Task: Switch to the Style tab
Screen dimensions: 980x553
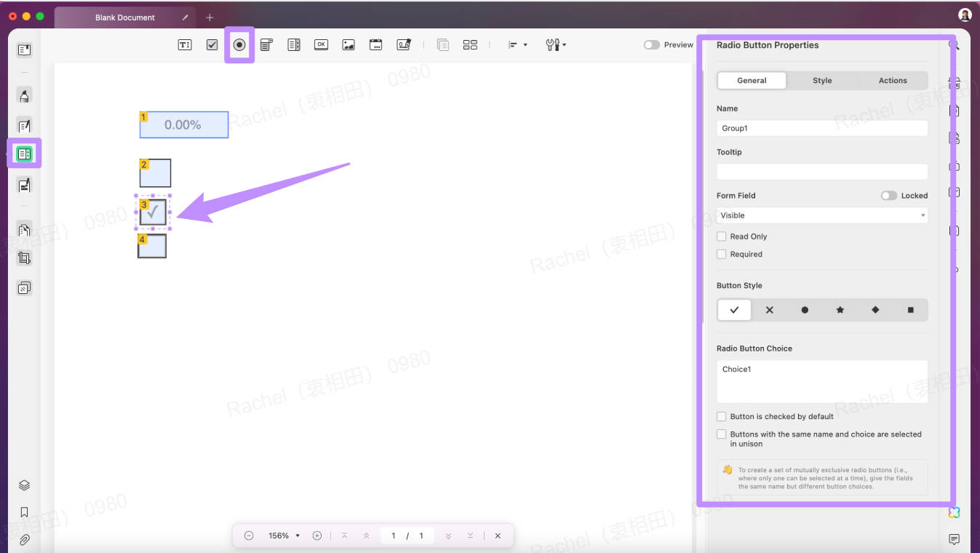Action: point(822,80)
